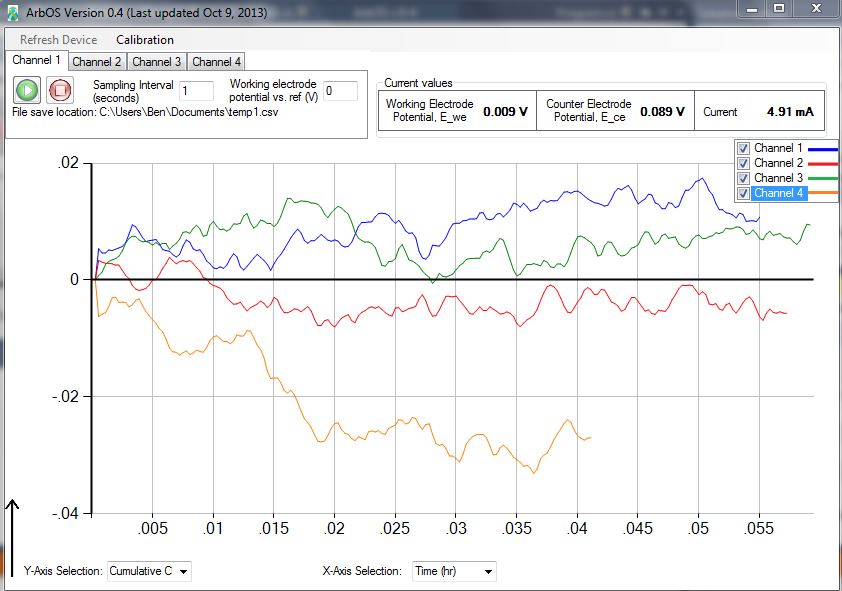Switch to the Channel 1 tab

point(37,60)
